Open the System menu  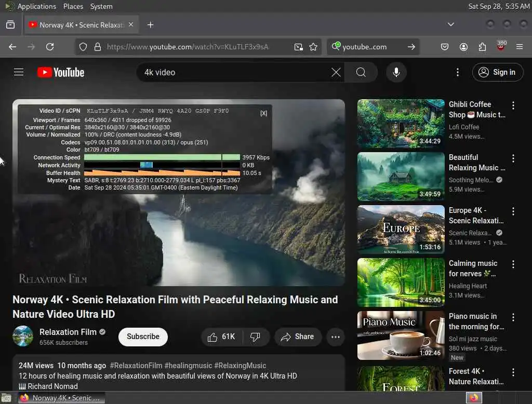[101, 6]
